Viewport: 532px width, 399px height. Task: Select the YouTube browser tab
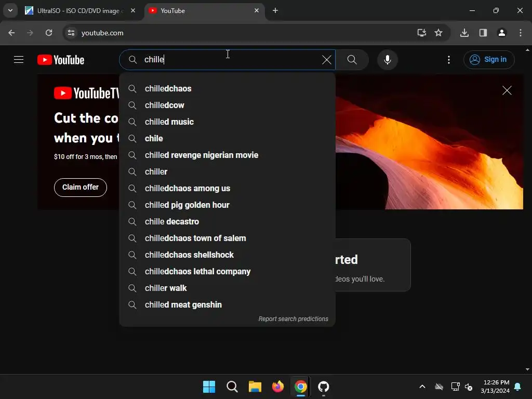point(204,11)
